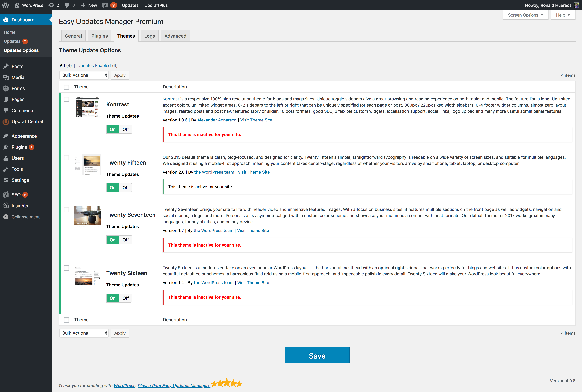Click the plus New icon in admin bar

point(83,5)
